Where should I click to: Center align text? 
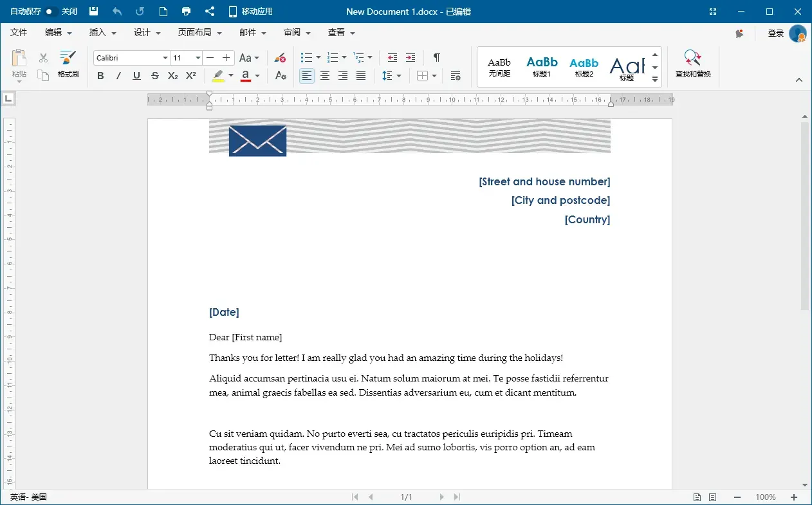[325, 76]
